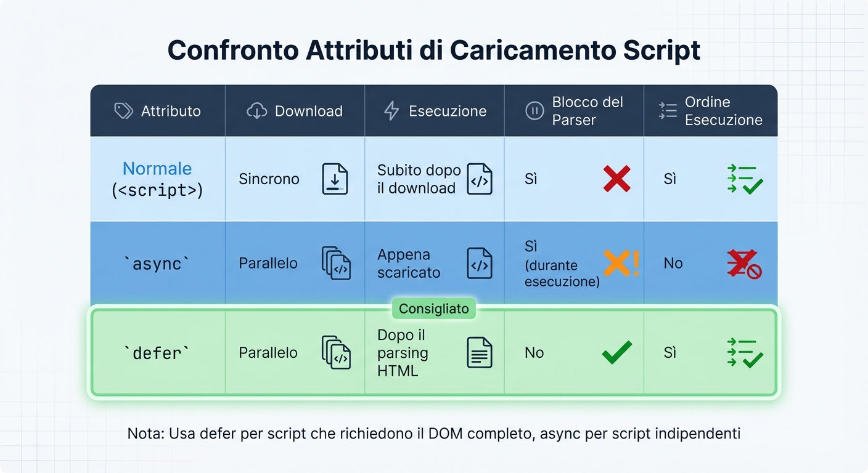Click the list order icon beside Ordine Esecuzione
This screenshot has height=473, width=868.
tap(668, 111)
